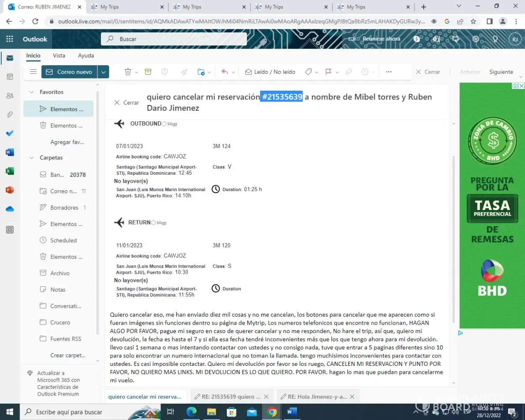Open the Ayuda ribbon tab
The height and width of the screenshot is (420, 525).
pos(86,55)
